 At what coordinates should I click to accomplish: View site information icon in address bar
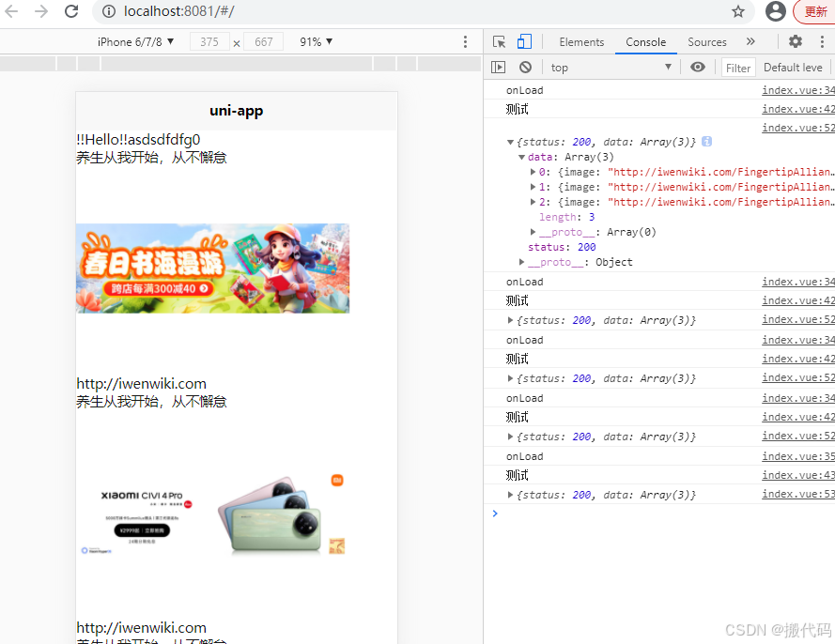(109, 11)
